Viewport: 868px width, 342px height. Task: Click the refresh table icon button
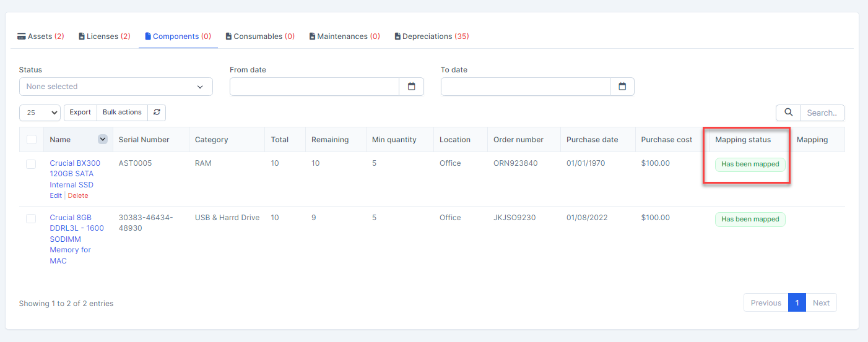157,113
